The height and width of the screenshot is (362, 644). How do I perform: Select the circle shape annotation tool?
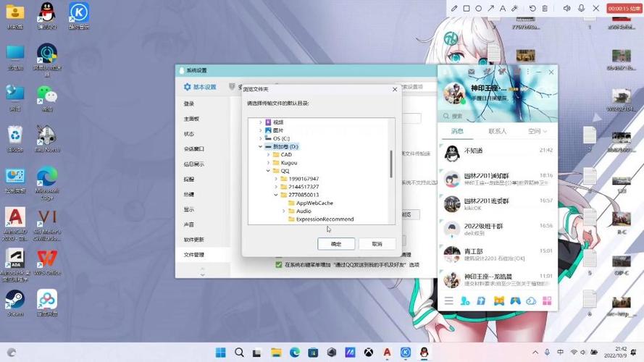pos(479,8)
